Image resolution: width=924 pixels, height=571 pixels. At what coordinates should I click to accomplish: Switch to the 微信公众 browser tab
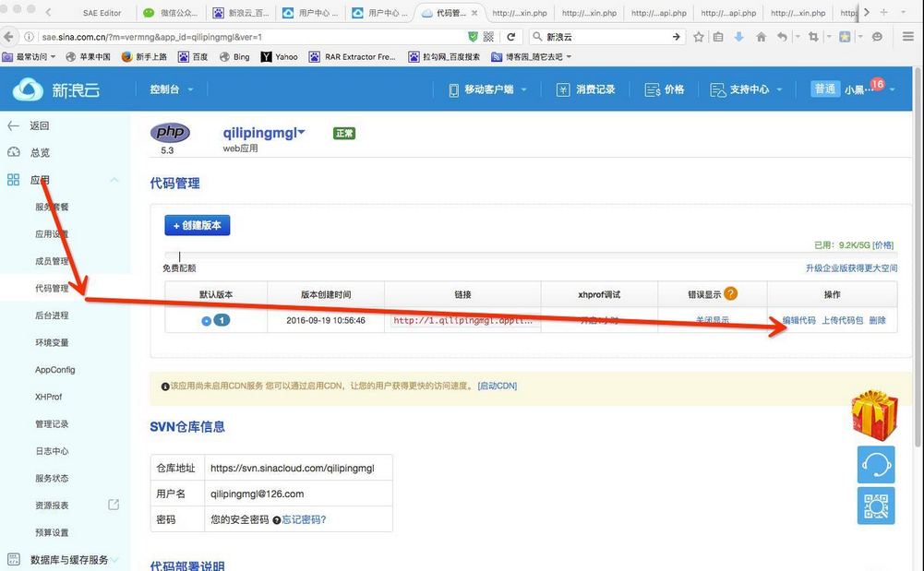171,12
